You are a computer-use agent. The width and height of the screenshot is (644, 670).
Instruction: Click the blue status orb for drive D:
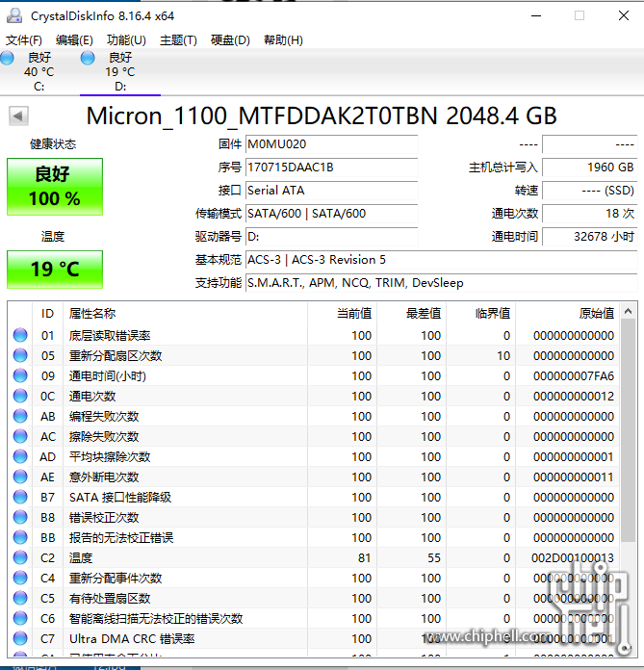[x=88, y=57]
